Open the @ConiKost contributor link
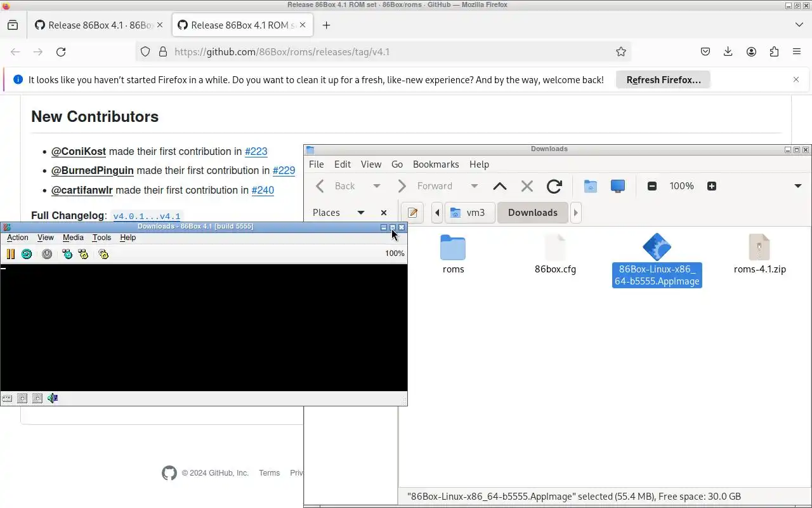 [x=79, y=151]
